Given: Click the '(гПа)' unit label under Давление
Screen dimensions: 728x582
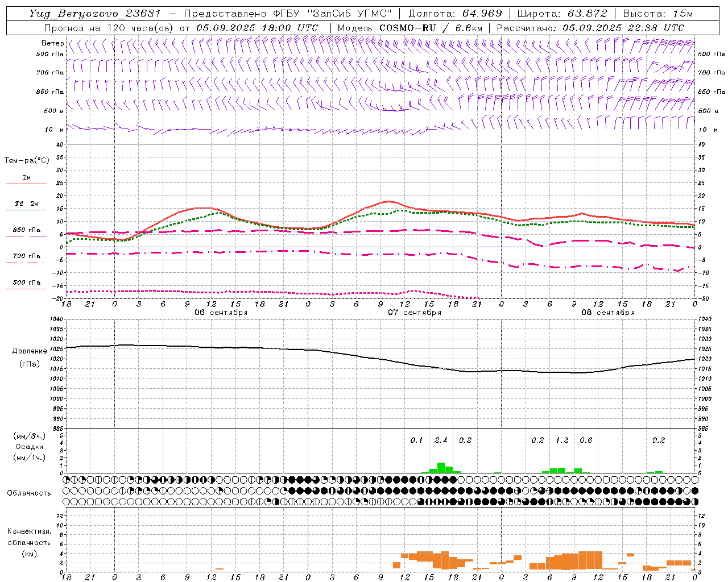Looking at the screenshot, I should [x=30, y=364].
